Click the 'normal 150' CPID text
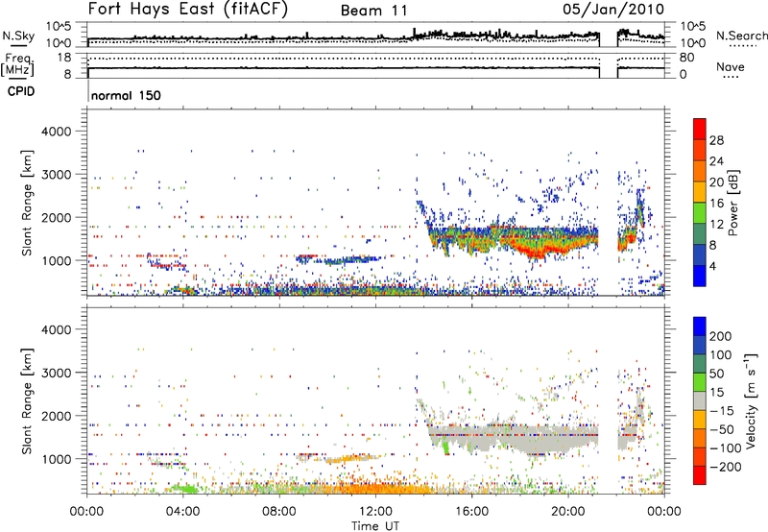The height and width of the screenshot is (532, 768). click(126, 95)
